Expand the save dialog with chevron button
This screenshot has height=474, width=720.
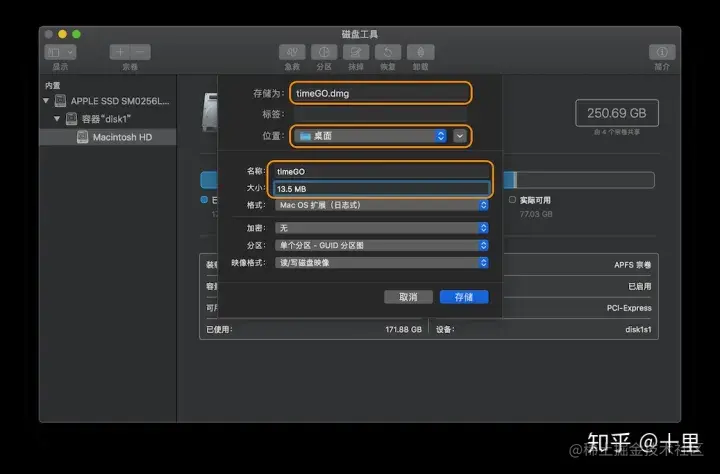click(x=460, y=136)
